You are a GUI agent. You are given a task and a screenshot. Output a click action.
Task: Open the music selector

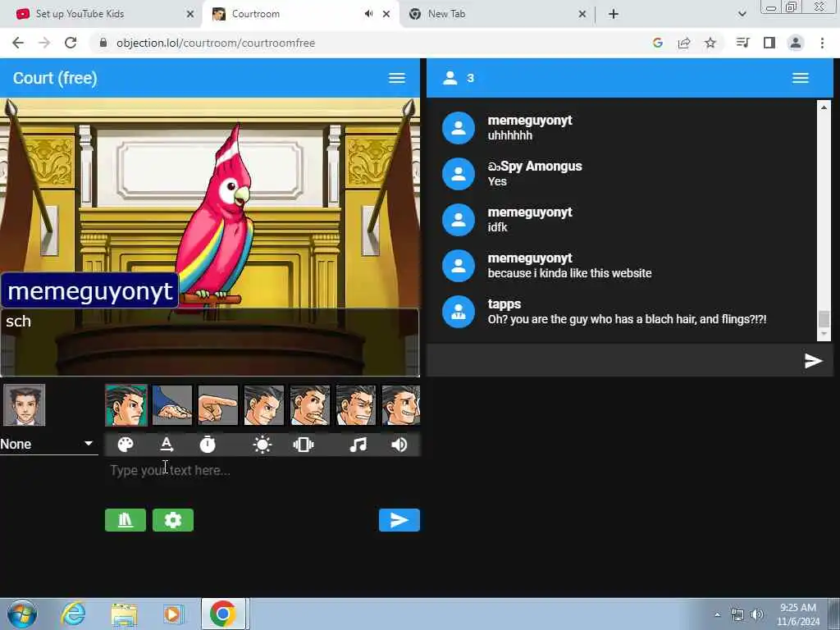[x=358, y=445]
